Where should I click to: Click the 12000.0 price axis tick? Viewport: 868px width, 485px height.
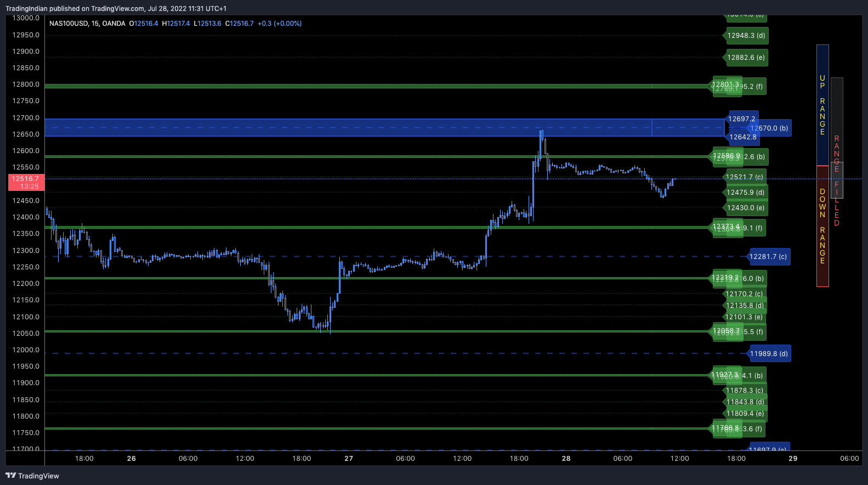point(26,350)
